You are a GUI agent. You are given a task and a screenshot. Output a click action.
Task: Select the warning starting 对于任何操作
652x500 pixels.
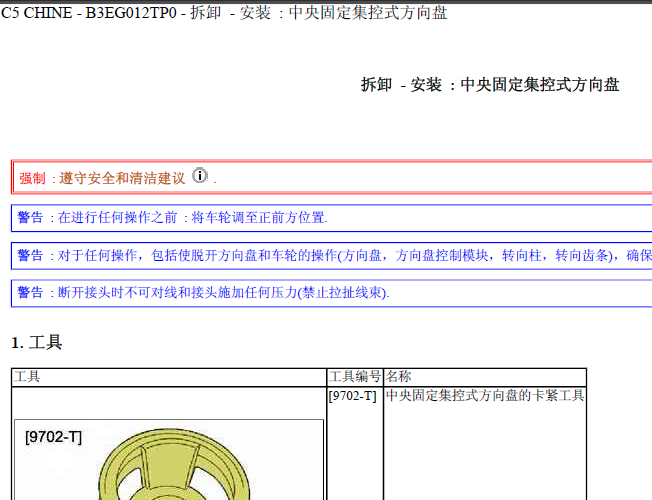[331, 255]
